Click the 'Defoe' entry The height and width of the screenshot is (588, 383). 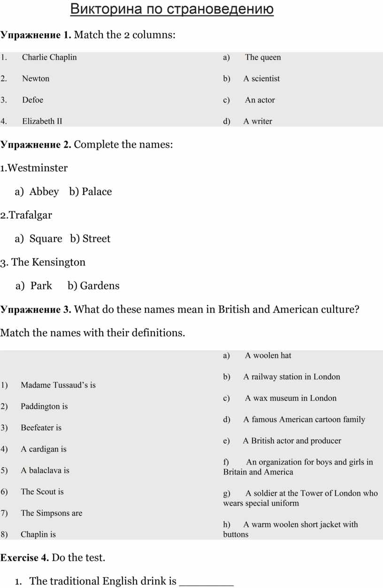[33, 100]
